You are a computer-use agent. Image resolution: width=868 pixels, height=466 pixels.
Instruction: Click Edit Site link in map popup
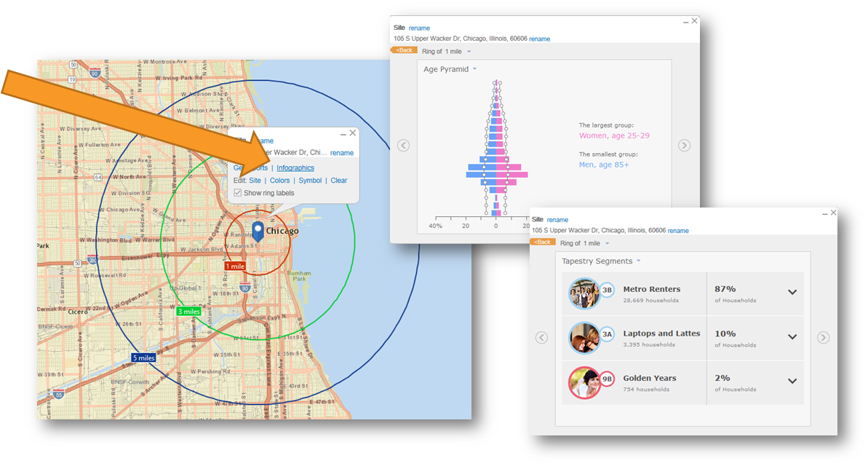tap(255, 181)
